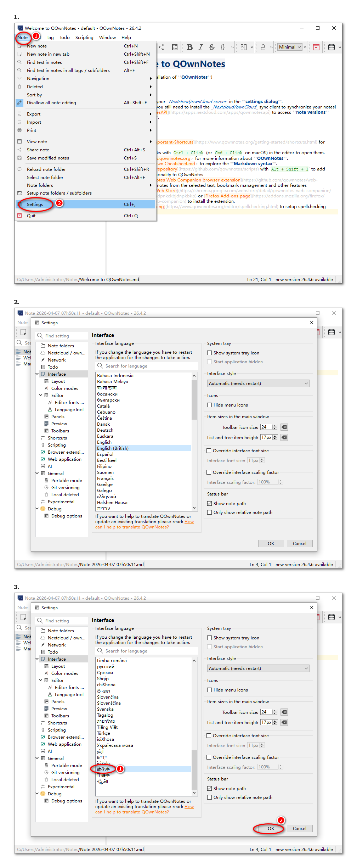Click the new note page icon in panel 2 toolbar
This screenshot has height=868, width=357.
pos(23,332)
